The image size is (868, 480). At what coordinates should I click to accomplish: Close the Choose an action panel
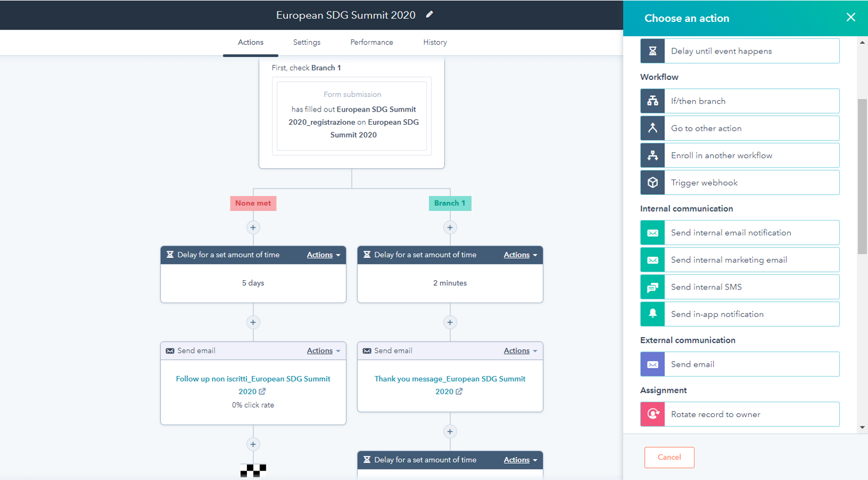[x=850, y=18]
